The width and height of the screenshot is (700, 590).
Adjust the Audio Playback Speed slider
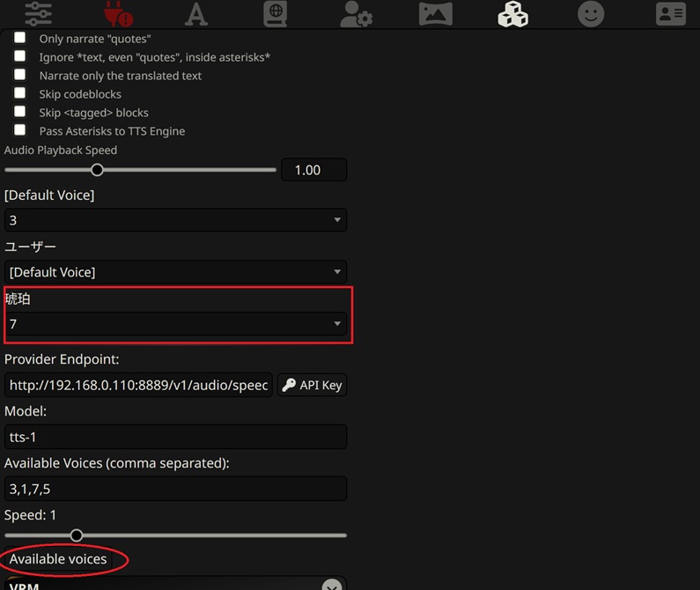[140, 170]
